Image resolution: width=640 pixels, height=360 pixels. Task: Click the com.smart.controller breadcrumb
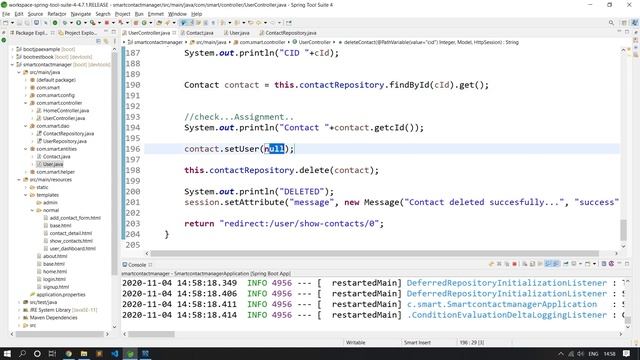click(262, 42)
